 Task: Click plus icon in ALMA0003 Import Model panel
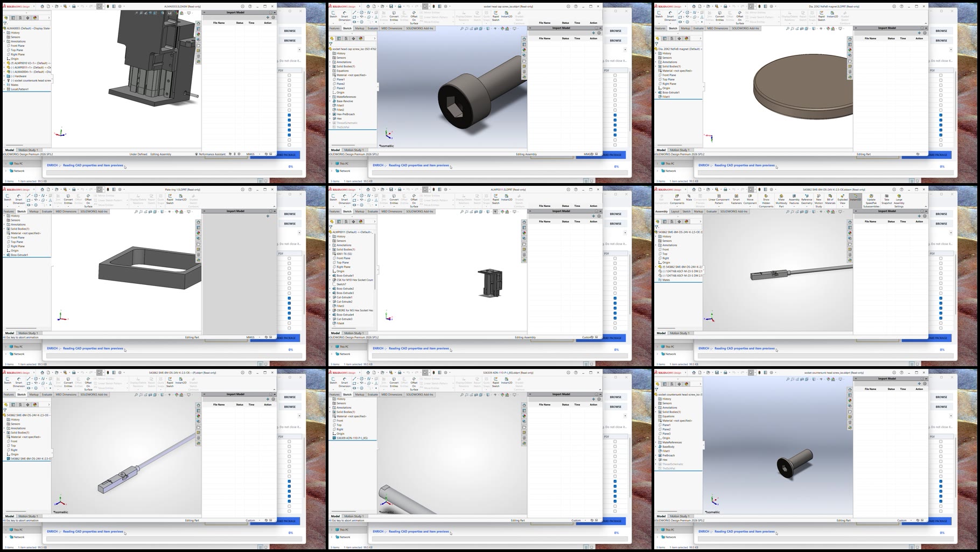point(268,17)
